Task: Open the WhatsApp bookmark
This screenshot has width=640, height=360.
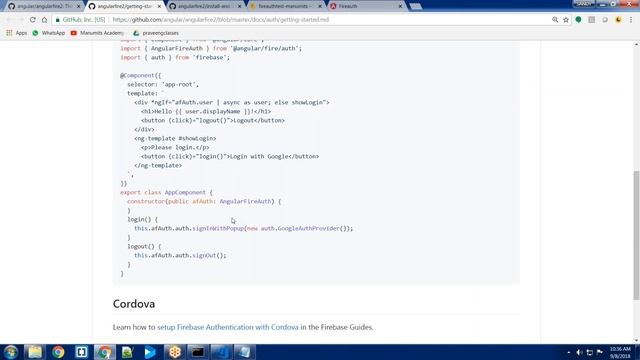Action: pyautogui.click(x=49, y=33)
